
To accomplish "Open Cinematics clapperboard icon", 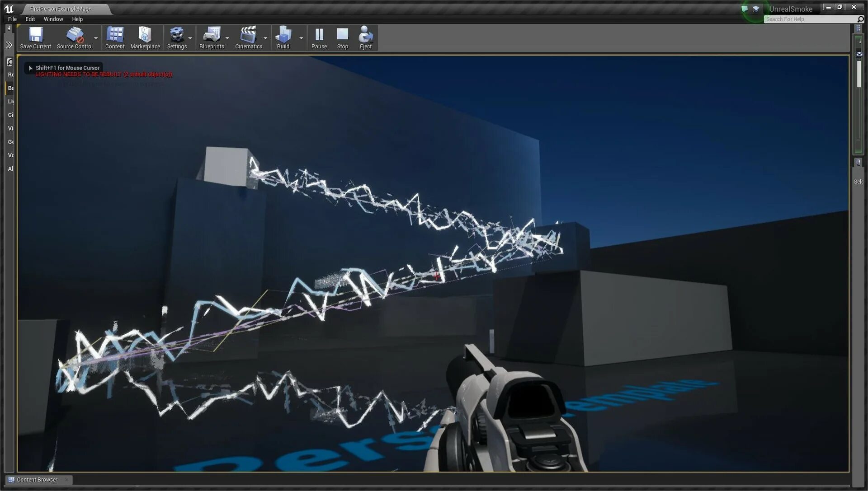I will pyautogui.click(x=248, y=35).
